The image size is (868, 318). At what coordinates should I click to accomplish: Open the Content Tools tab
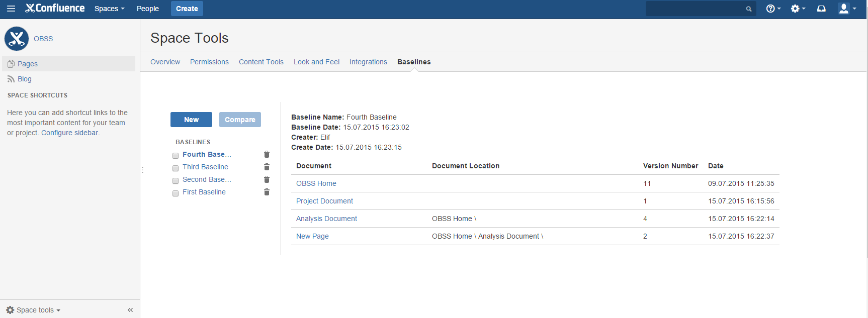(261, 62)
